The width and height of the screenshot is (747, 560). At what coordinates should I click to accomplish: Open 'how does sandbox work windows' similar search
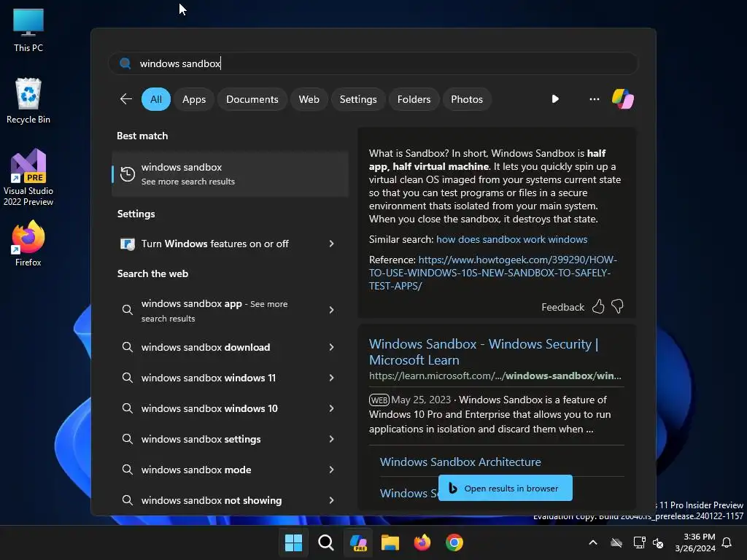tap(511, 239)
